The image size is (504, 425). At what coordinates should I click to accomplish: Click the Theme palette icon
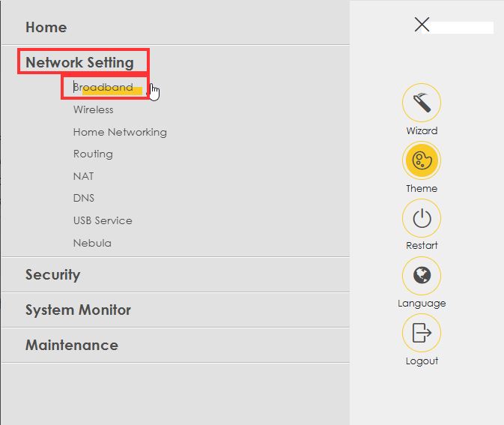click(422, 160)
